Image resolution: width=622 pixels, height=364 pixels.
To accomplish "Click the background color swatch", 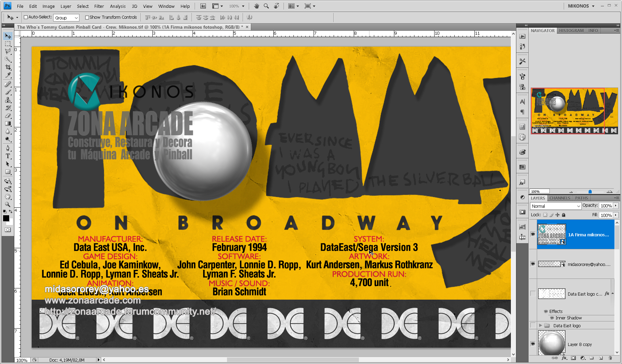I will (x=11, y=223).
